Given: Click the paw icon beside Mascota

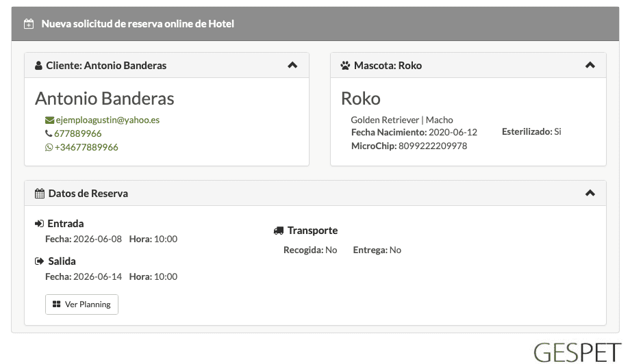Looking at the screenshot, I should 345,66.
